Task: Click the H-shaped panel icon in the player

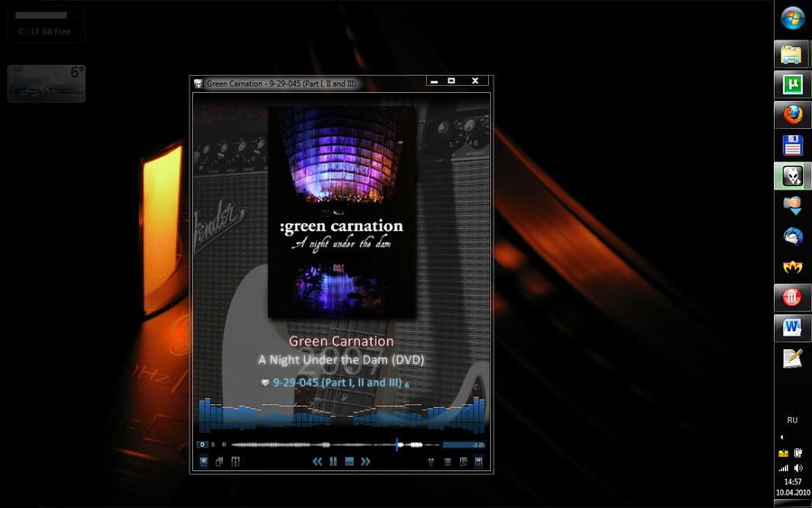Action: point(235,461)
